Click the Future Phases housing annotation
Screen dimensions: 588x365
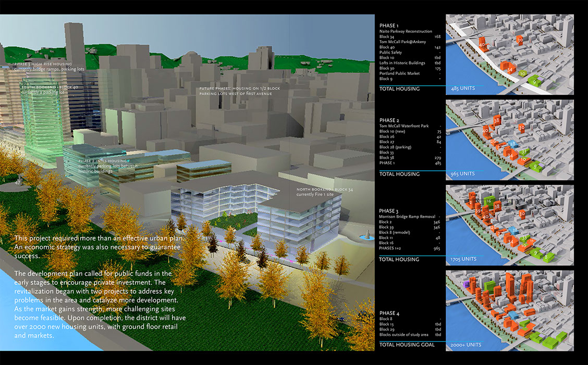(239, 91)
